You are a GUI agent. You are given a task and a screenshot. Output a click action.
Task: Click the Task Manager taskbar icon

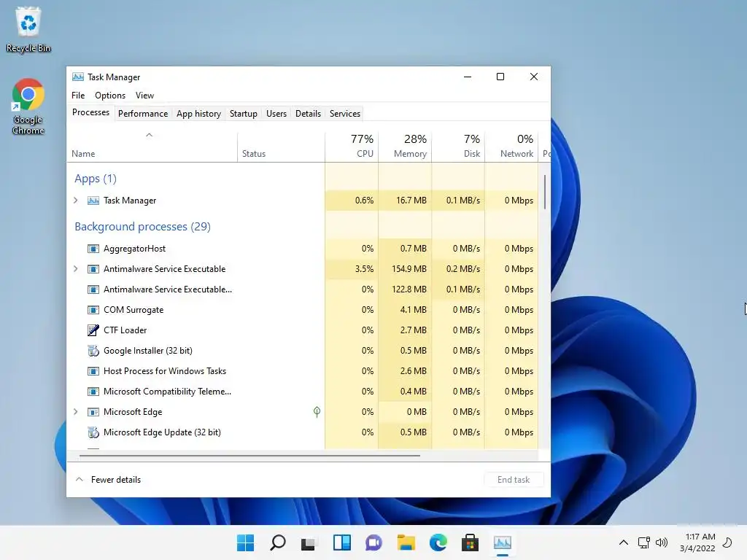502,542
